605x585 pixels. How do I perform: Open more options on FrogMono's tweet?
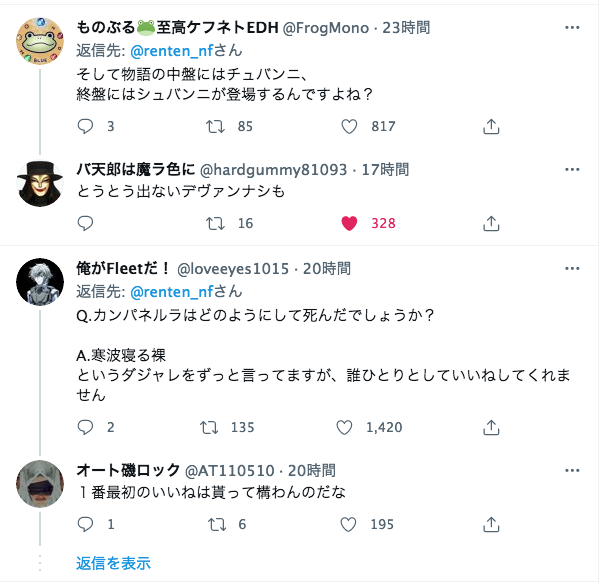[x=571, y=28]
